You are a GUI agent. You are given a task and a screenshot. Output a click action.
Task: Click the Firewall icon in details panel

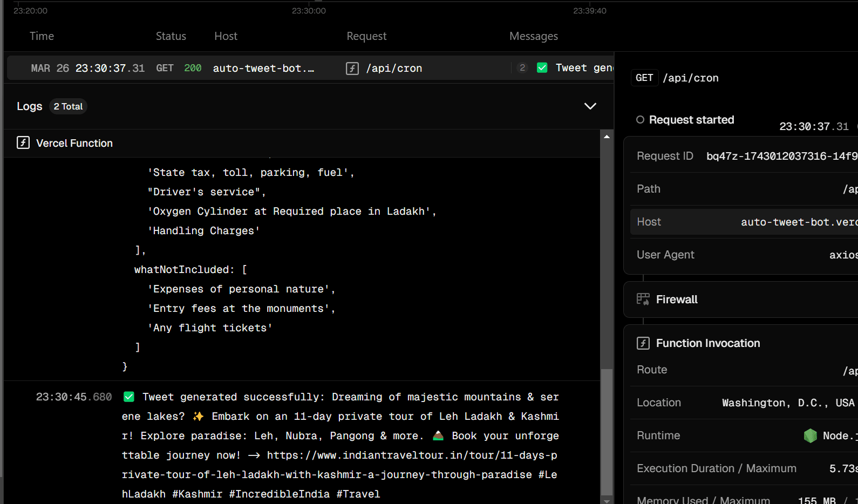coord(643,299)
